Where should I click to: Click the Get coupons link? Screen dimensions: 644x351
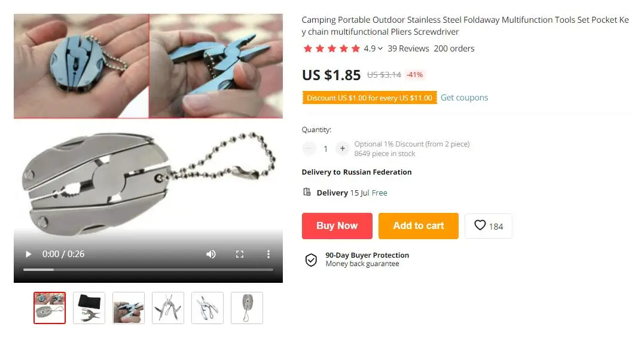464,97
